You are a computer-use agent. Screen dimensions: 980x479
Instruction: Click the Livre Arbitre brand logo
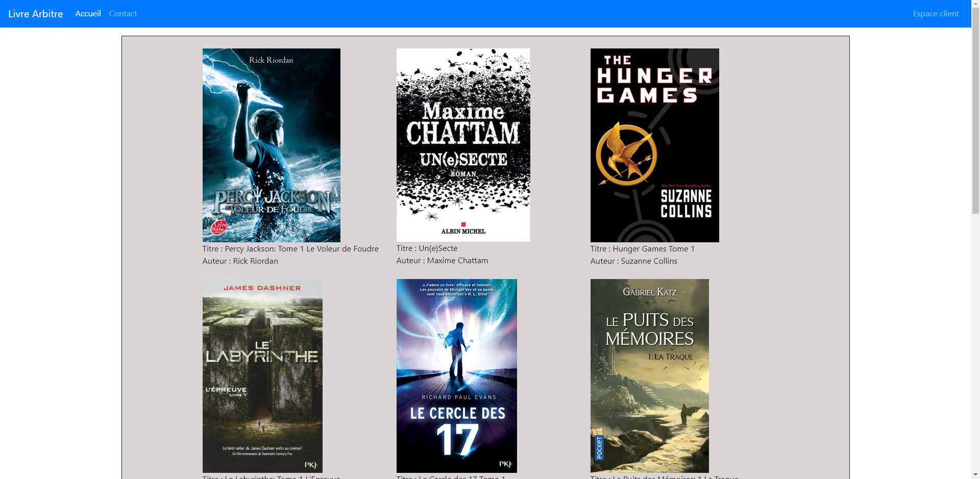pos(36,14)
